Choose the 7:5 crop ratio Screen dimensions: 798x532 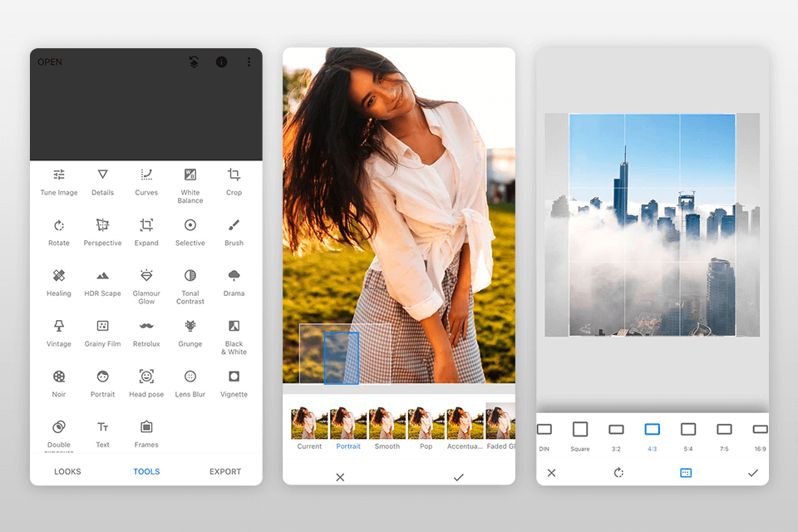coord(724,436)
